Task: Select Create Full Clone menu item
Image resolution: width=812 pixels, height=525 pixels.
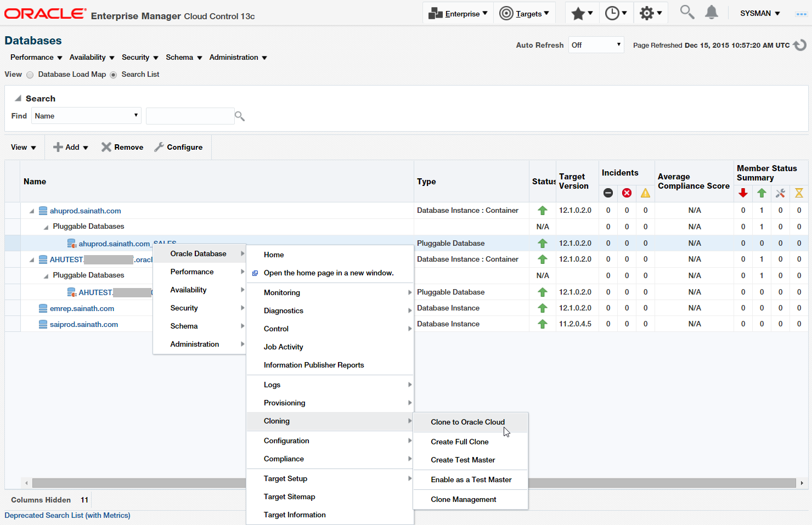Action: click(459, 442)
